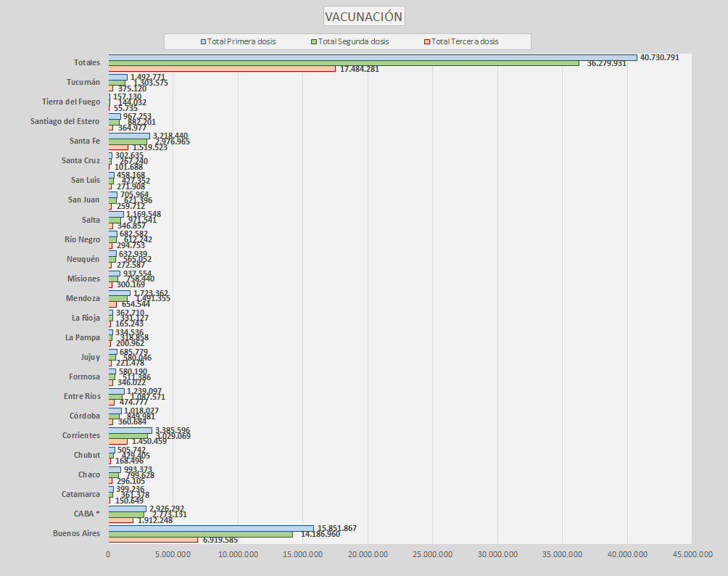728x576 pixels.
Task: Click the Chaco axis label
Action: tap(89, 474)
